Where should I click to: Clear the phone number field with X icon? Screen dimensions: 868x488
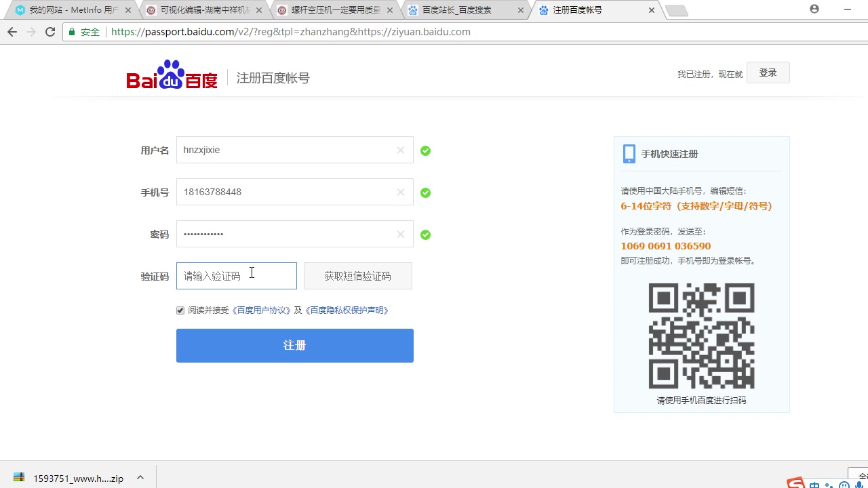click(x=401, y=192)
